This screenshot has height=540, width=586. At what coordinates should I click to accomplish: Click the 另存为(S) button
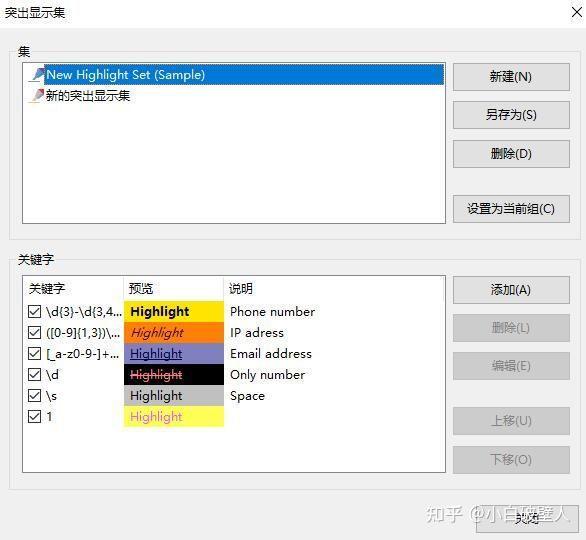(511, 115)
